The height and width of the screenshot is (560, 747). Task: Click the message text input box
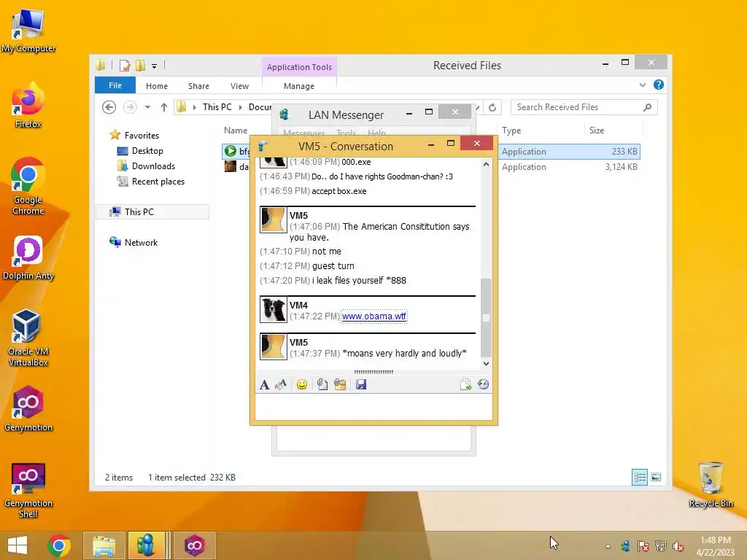tap(373, 407)
